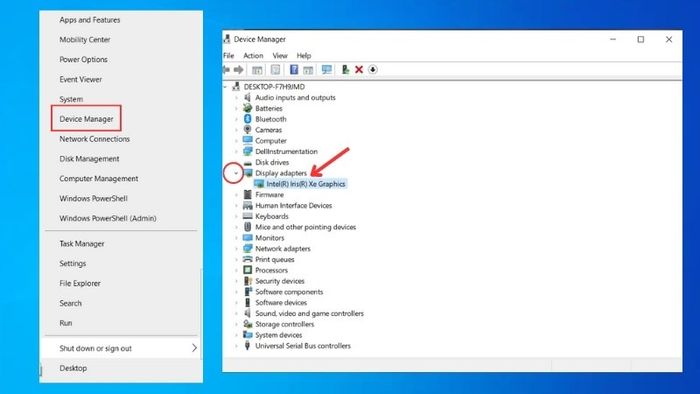Select the Software devices tree row
Screen dimensions: 700x394
281,303
